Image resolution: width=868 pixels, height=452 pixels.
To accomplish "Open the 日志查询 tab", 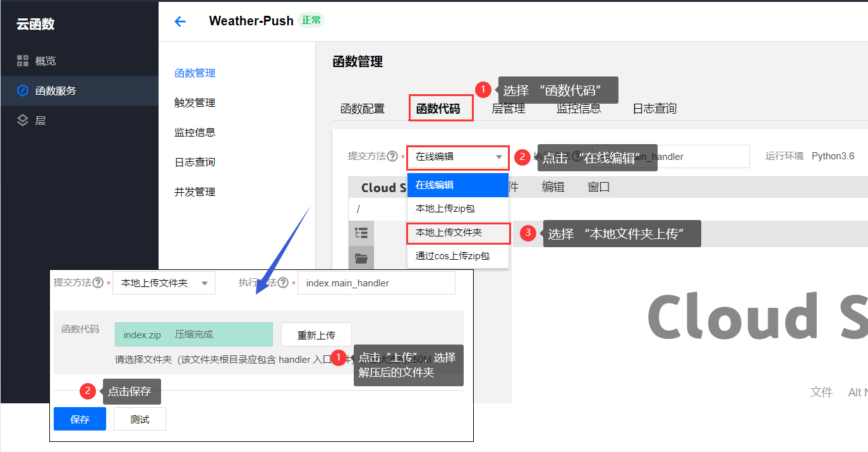I will pyautogui.click(x=654, y=109).
